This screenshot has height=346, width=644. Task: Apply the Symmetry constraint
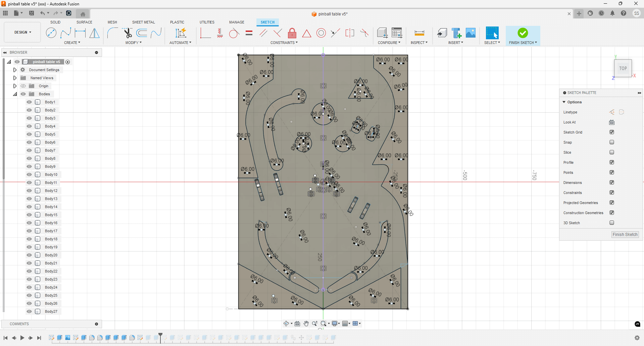pyautogui.click(x=350, y=33)
